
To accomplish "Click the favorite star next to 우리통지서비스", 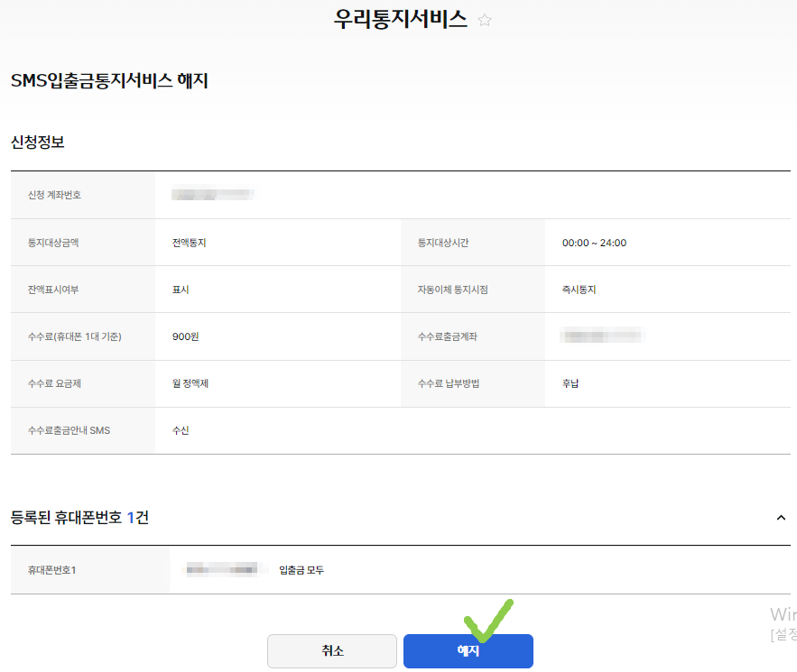I will click(x=485, y=21).
